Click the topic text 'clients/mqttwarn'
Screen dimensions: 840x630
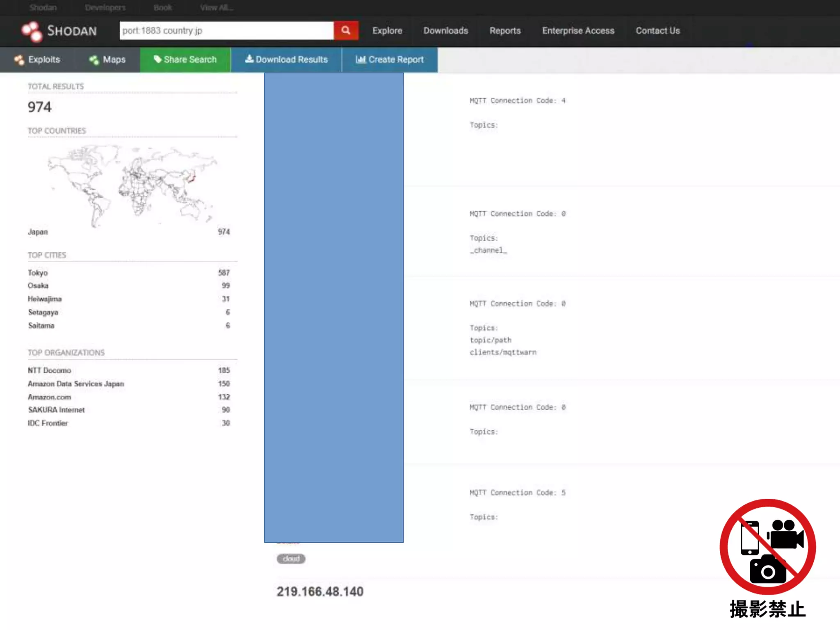tap(503, 352)
